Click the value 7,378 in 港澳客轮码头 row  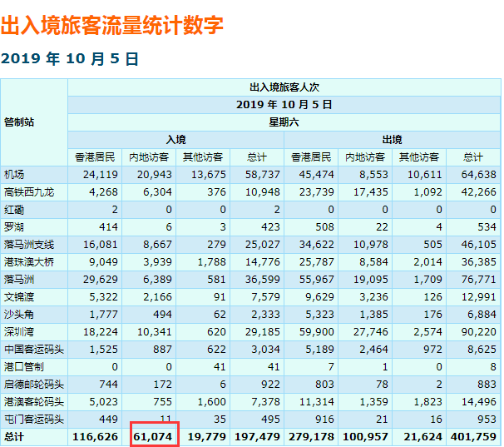(x=265, y=402)
